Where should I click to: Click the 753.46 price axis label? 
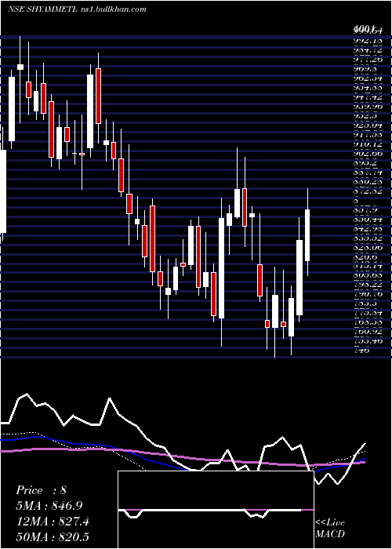pyautogui.click(x=368, y=340)
